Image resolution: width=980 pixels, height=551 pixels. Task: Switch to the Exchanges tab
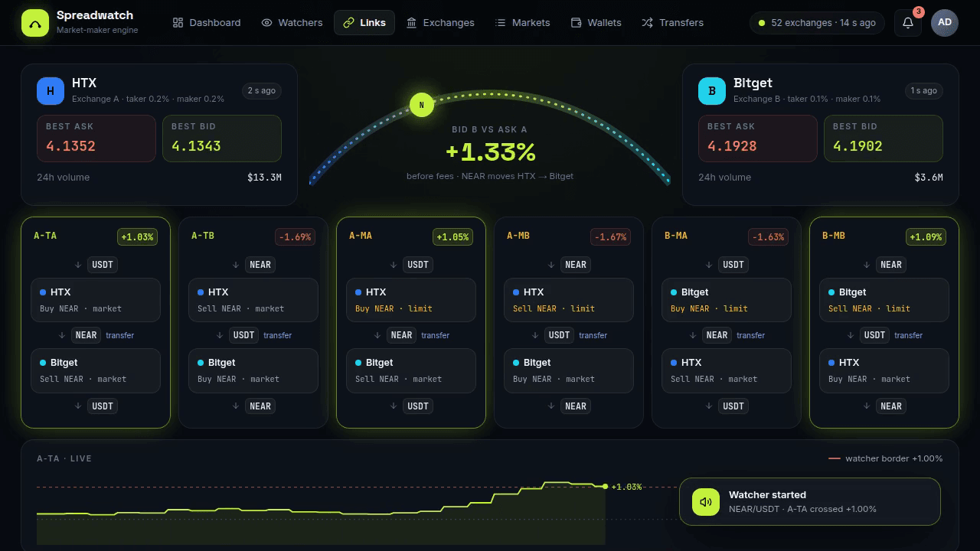(440, 23)
